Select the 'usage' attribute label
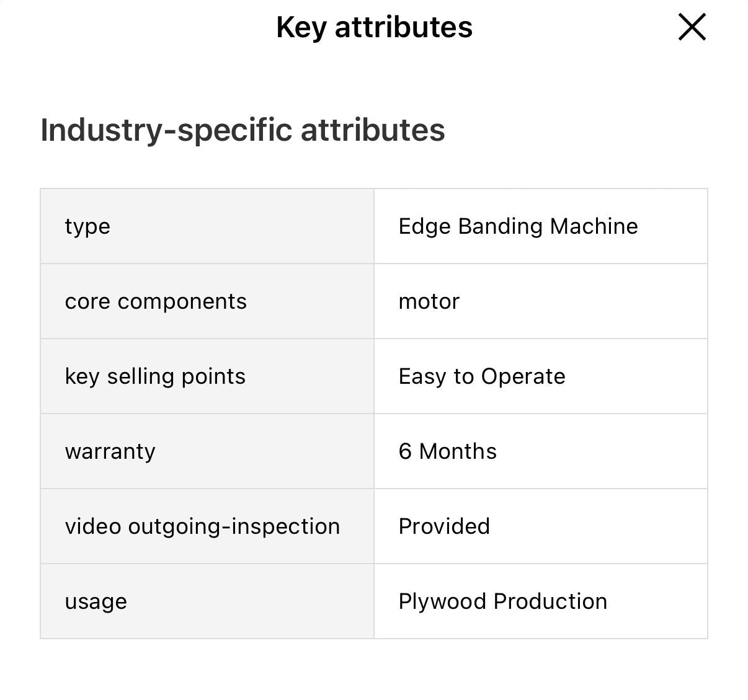Image resolution: width=748 pixels, height=700 pixels. pos(96,600)
